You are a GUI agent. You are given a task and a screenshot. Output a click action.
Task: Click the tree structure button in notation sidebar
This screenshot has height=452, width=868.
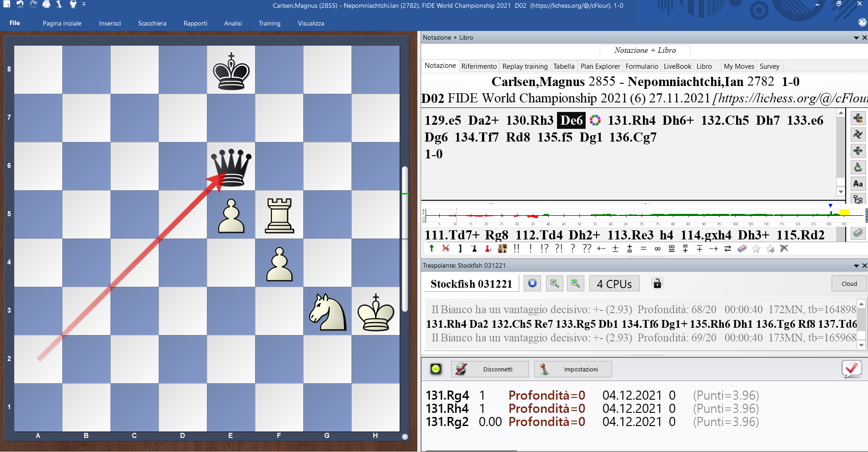point(858,198)
